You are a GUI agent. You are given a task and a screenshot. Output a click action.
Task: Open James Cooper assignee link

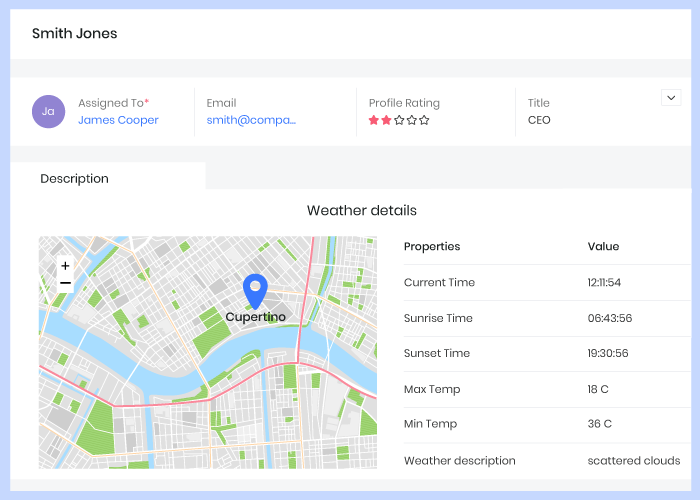[x=118, y=120]
